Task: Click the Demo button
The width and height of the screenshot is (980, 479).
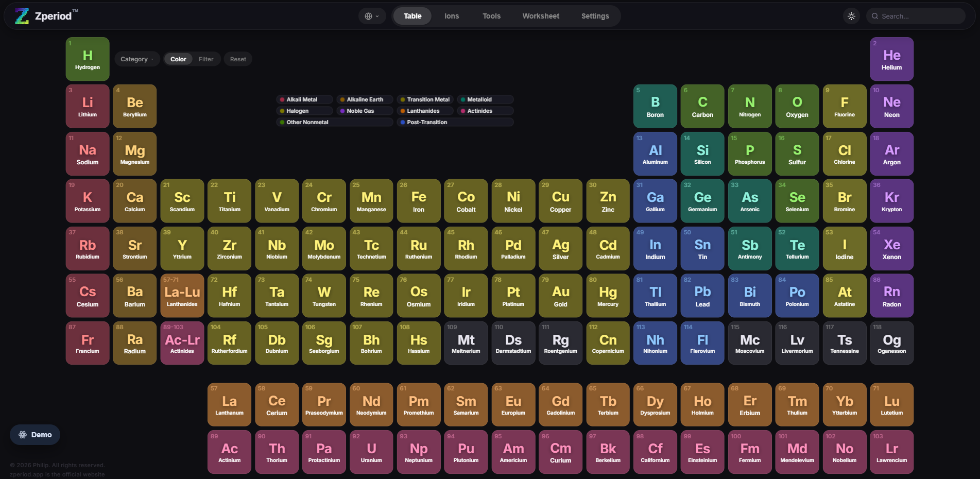Action: pyautogui.click(x=35, y=435)
